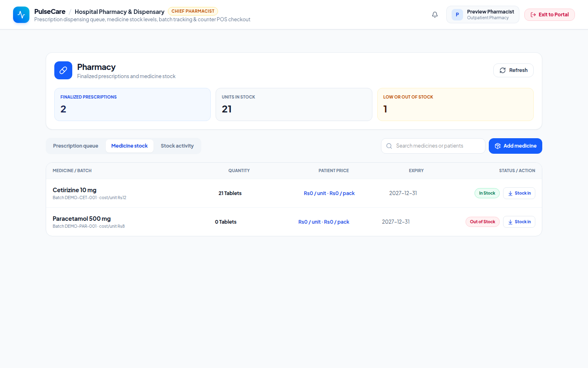Viewport: 588px width, 368px height.
Task: Click the Status / Action column header
Action: (517, 171)
